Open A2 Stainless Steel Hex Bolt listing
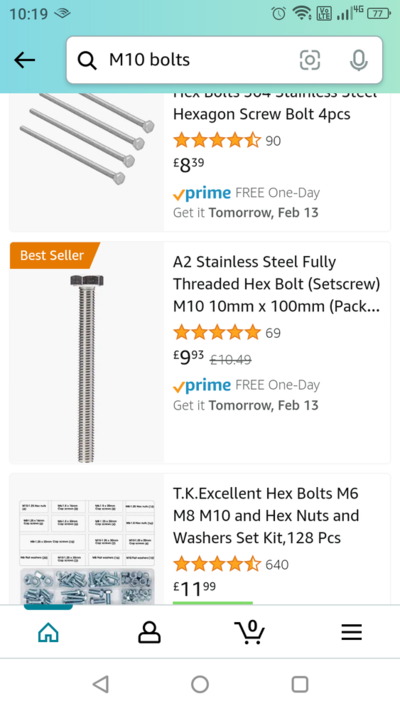 click(276, 284)
